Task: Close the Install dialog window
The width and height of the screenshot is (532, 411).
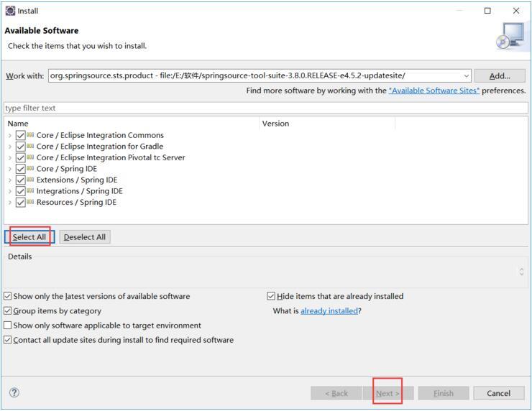Action: (515, 11)
